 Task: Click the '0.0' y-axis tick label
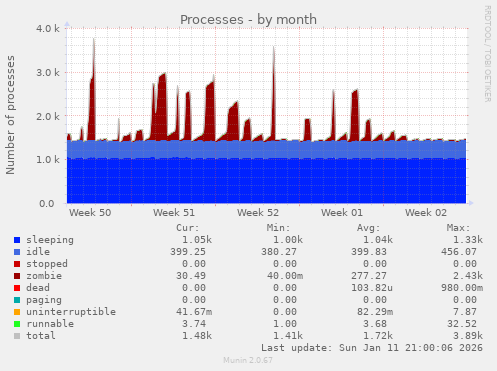click(47, 203)
